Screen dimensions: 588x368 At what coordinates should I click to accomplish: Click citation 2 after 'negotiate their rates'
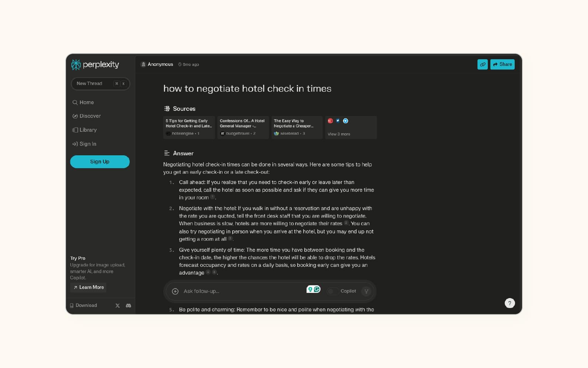(346, 223)
